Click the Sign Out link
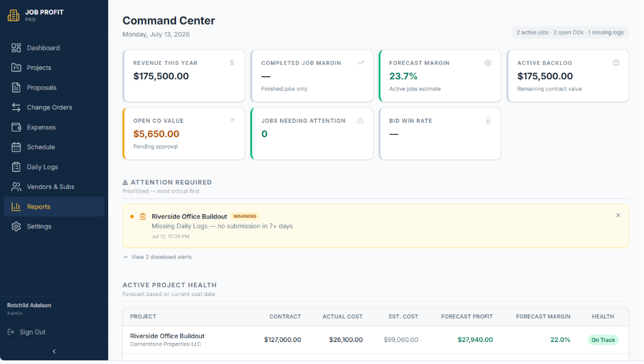Image resolution: width=644 pixels, height=364 pixels. point(26,332)
